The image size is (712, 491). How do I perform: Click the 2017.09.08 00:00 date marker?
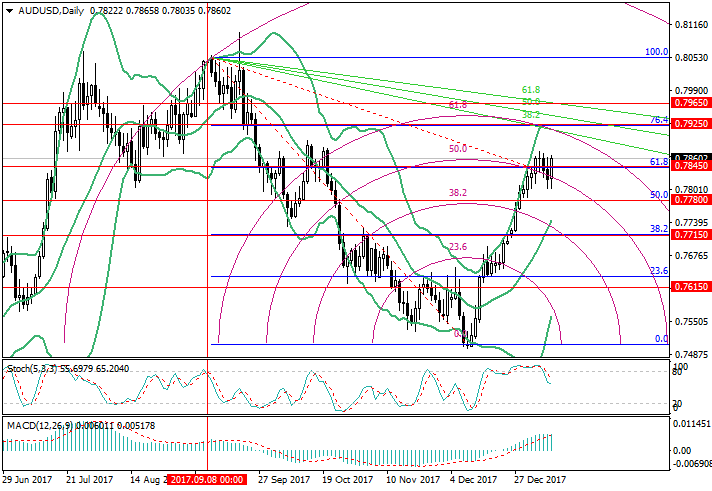pyautogui.click(x=207, y=480)
